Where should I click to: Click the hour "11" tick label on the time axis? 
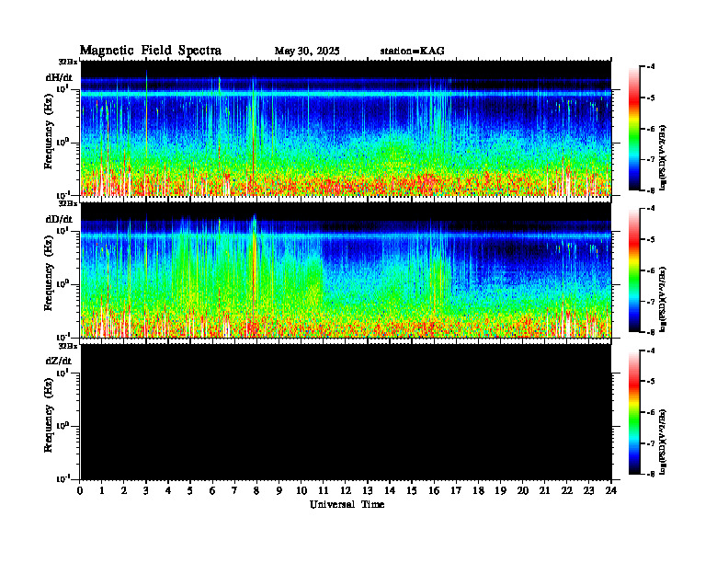tap(324, 491)
